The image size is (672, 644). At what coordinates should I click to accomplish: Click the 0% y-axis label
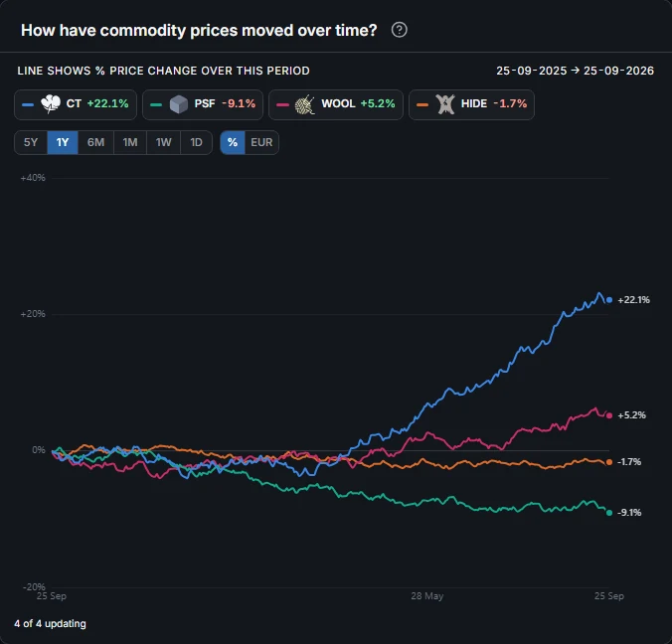tap(39, 450)
